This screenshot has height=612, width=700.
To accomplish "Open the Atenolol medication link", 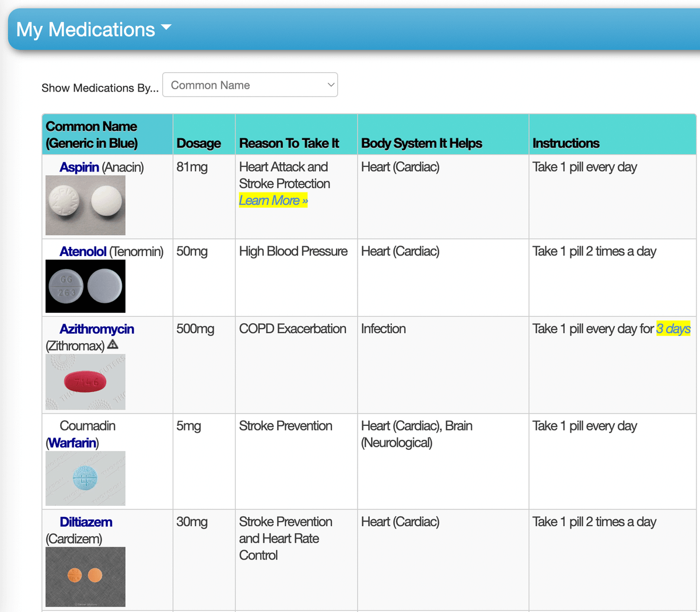I will click(83, 251).
